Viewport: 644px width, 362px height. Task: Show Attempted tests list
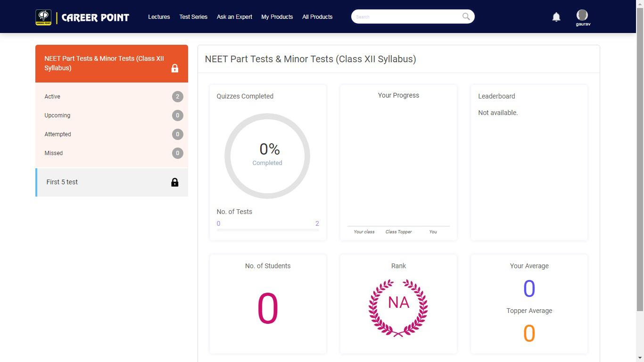[x=112, y=134]
